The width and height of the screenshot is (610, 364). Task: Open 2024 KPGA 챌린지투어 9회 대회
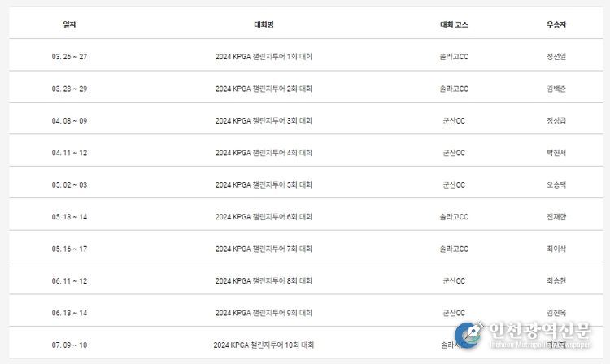coord(264,313)
